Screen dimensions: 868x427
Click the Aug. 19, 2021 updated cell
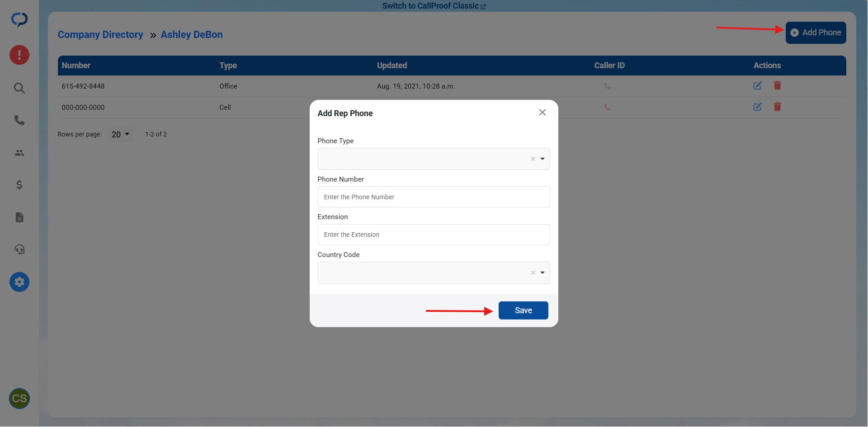pos(416,86)
